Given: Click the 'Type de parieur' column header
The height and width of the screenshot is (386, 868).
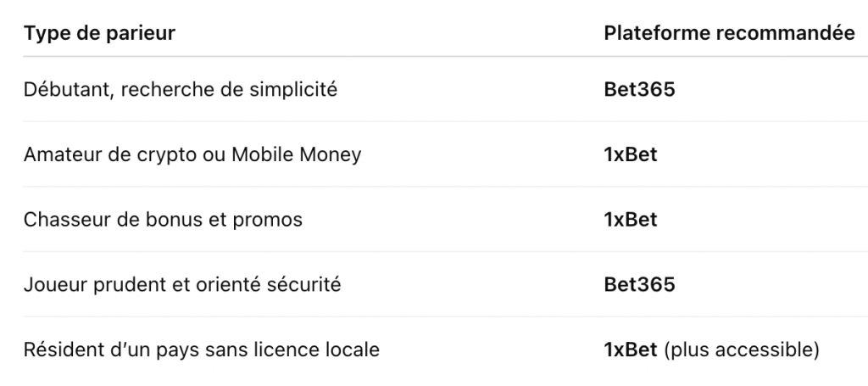Looking at the screenshot, I should click(99, 33).
